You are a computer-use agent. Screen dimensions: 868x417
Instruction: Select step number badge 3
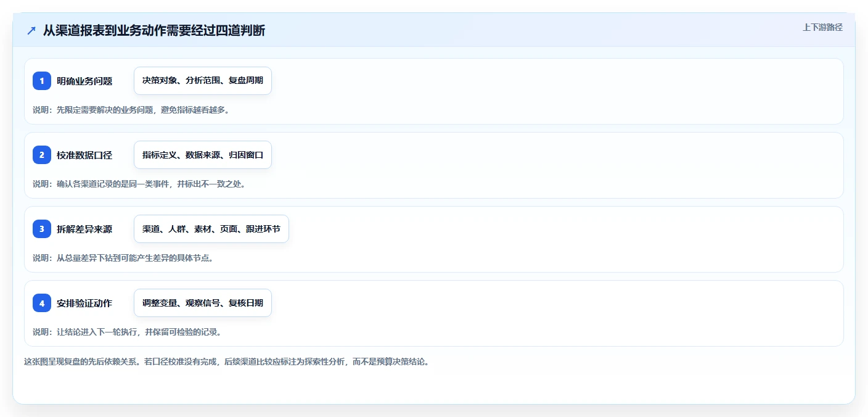point(42,229)
